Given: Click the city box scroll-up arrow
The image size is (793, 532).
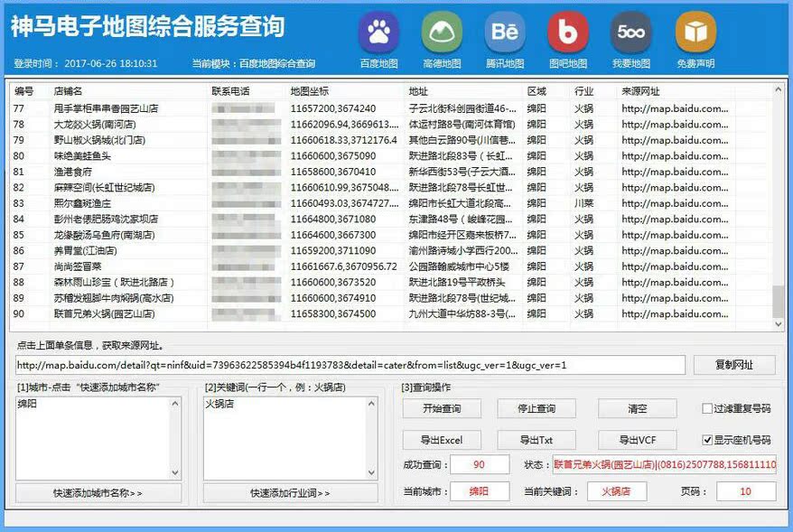Looking at the screenshot, I should coord(175,404).
